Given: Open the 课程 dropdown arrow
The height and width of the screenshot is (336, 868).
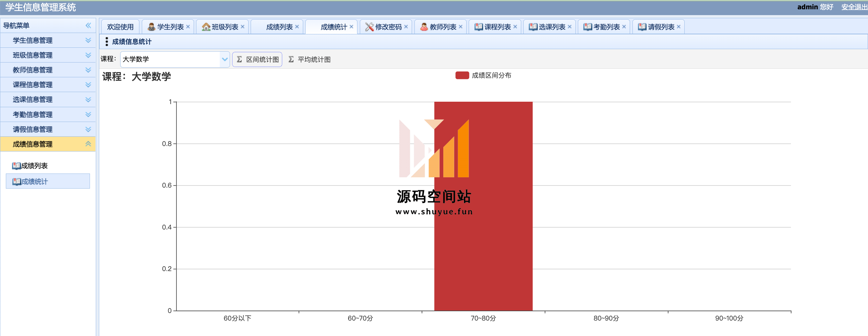Looking at the screenshot, I should coord(225,59).
